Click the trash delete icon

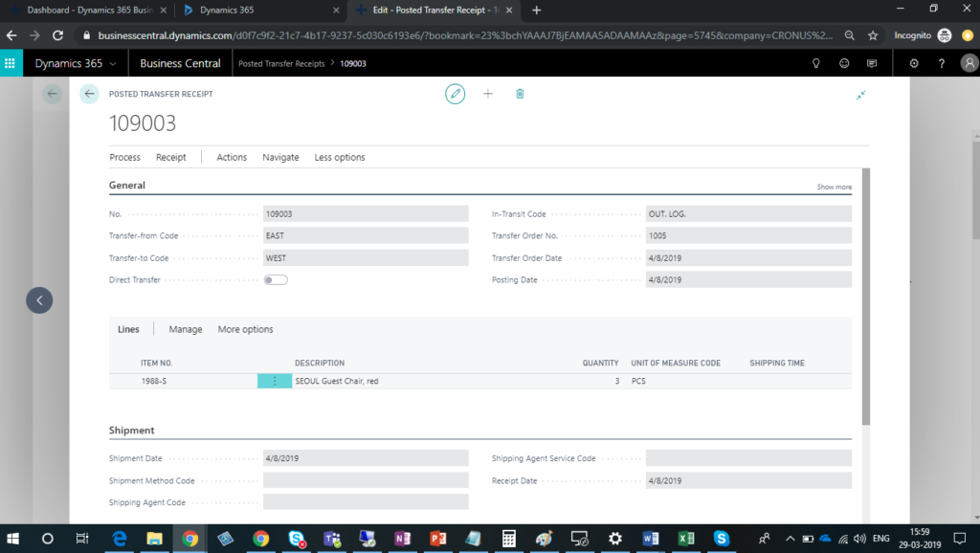[520, 94]
